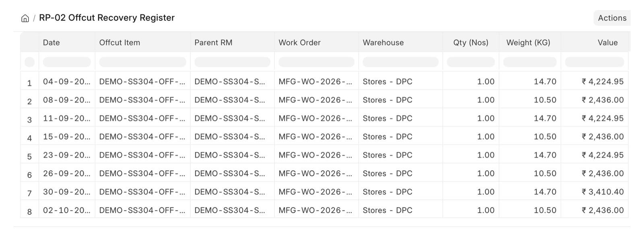Focus the Offcut Item filter field
The height and width of the screenshot is (232, 644).
[142, 62]
